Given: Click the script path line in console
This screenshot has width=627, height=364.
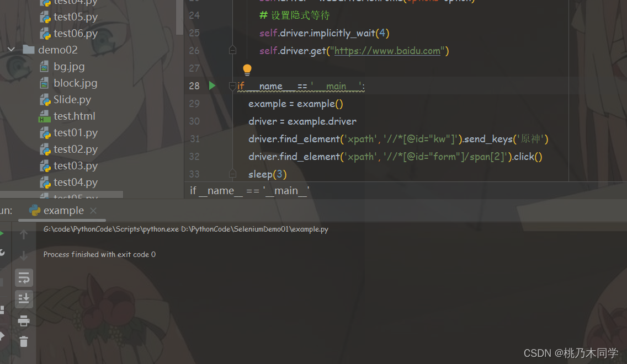Looking at the screenshot, I should 185,229.
